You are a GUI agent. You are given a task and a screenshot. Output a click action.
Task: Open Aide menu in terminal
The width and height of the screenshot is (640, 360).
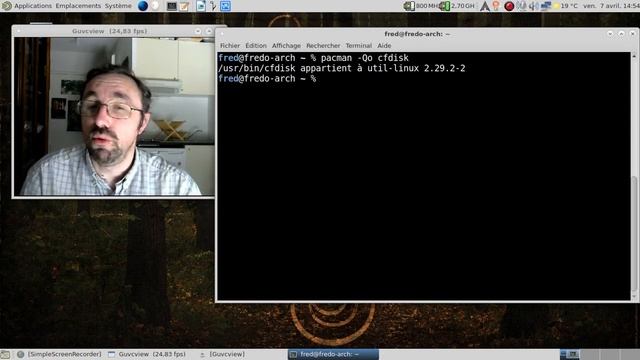[x=384, y=46]
